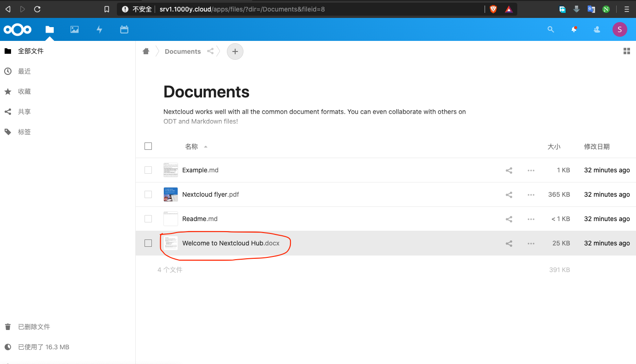The height and width of the screenshot is (364, 636).
Task: Click the Brave rewards triangle icon
Action: click(x=509, y=9)
